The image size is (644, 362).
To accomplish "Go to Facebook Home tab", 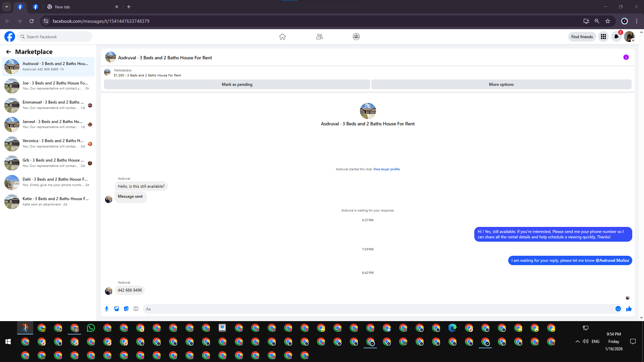I will 282,37.
